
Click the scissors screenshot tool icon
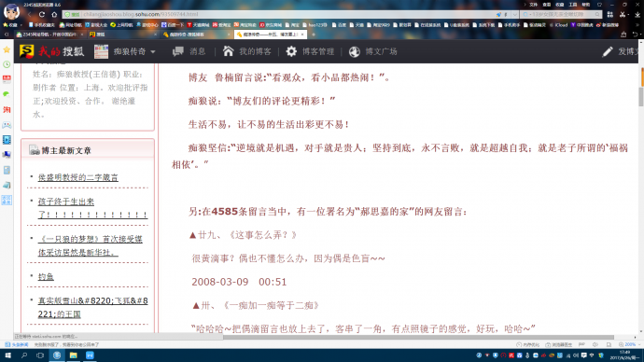(623, 14)
